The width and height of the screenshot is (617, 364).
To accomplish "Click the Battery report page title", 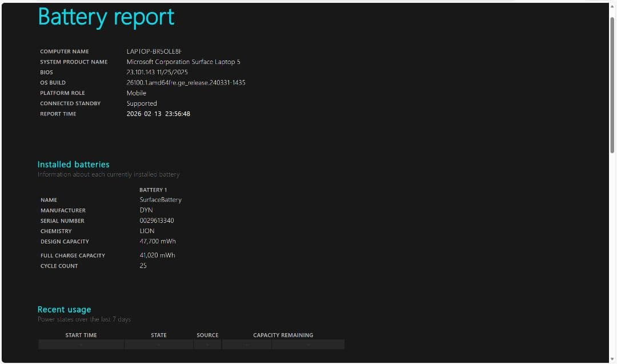I will tap(106, 17).
